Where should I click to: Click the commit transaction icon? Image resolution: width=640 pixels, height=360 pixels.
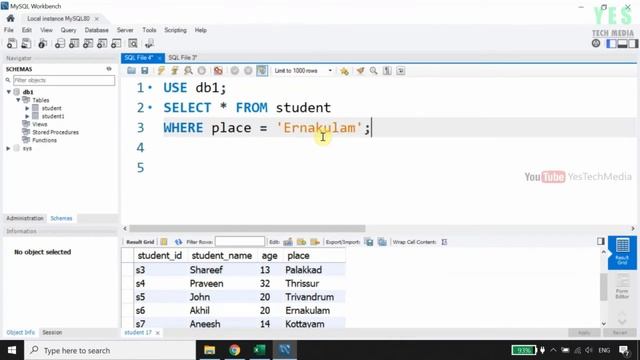tap(235, 71)
